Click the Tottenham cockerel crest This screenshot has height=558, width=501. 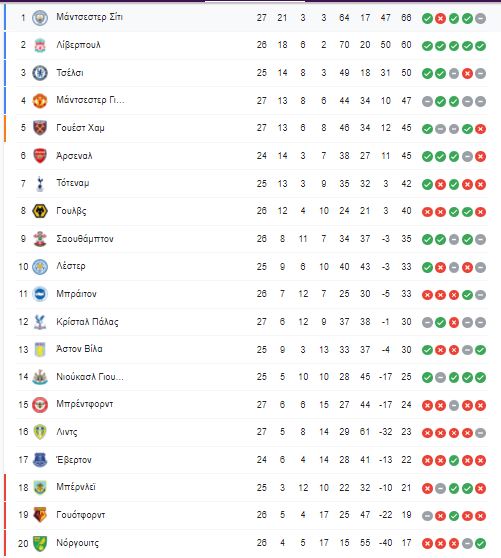click(40, 184)
